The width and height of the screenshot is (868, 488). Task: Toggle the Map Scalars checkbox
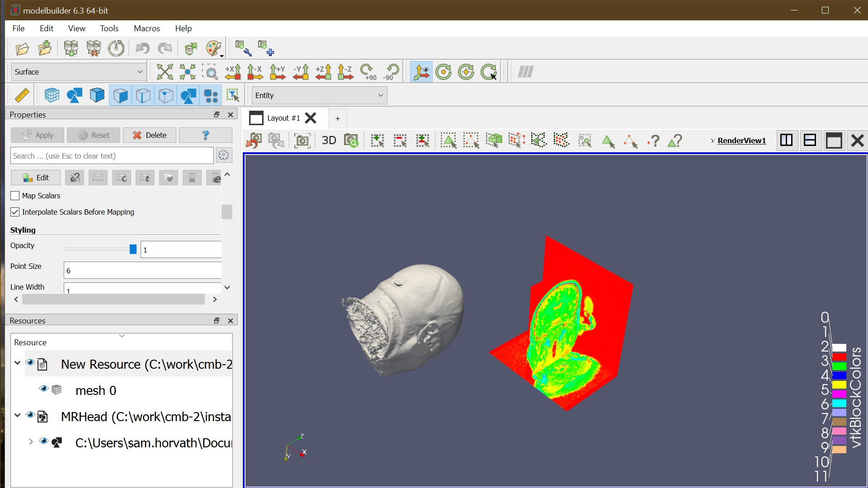pyautogui.click(x=15, y=196)
